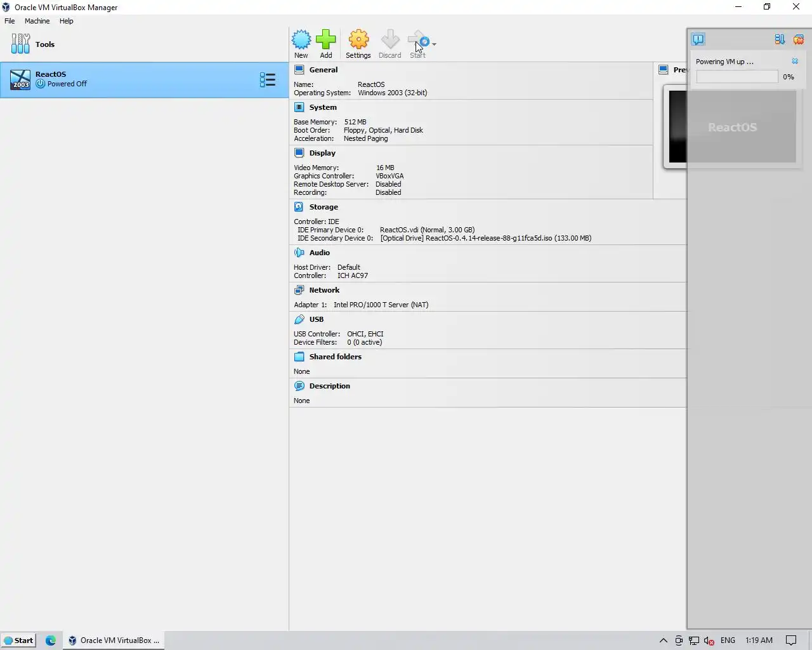
Task: Open the Machine menu
Action: tap(37, 21)
